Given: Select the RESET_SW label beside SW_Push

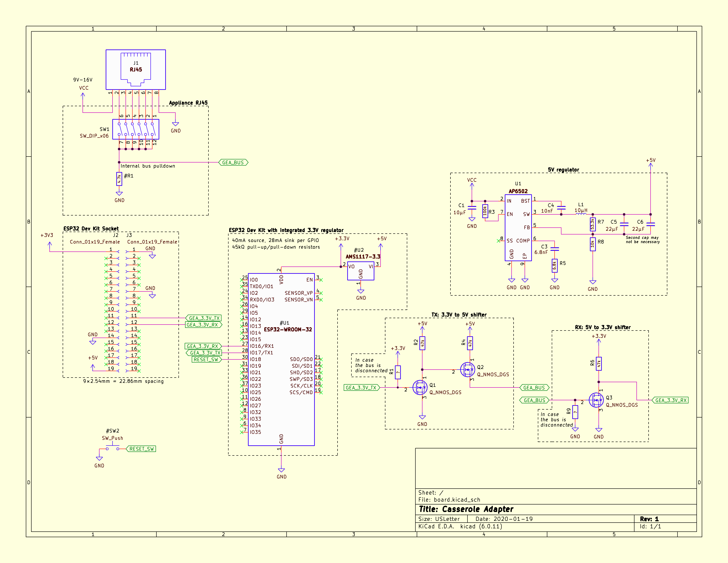Looking at the screenshot, I should pos(141,449).
